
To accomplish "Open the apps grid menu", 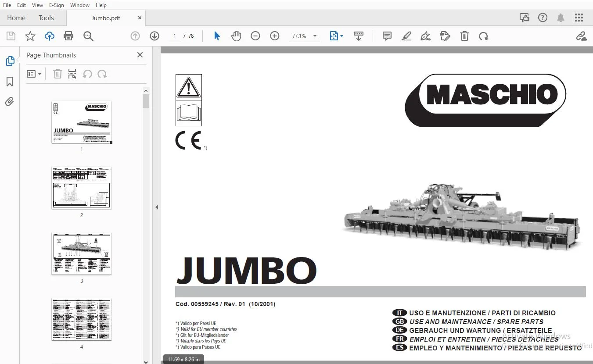I will [x=579, y=18].
